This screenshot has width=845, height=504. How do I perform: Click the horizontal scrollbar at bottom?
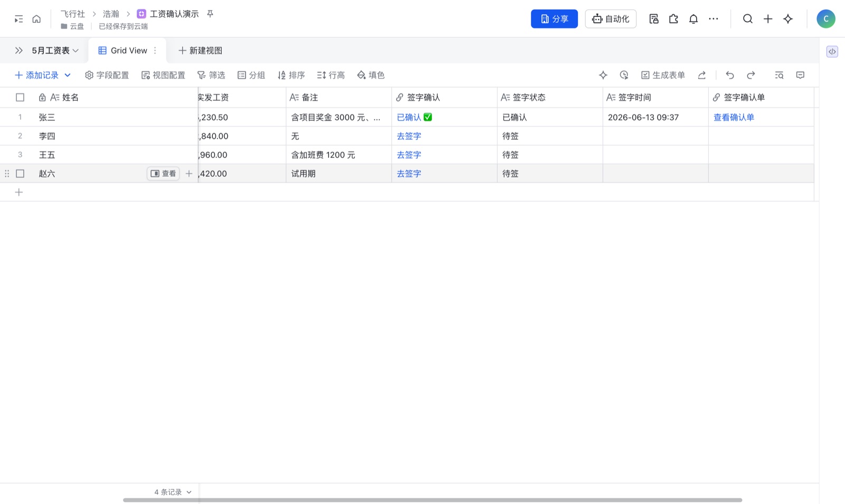click(433, 500)
